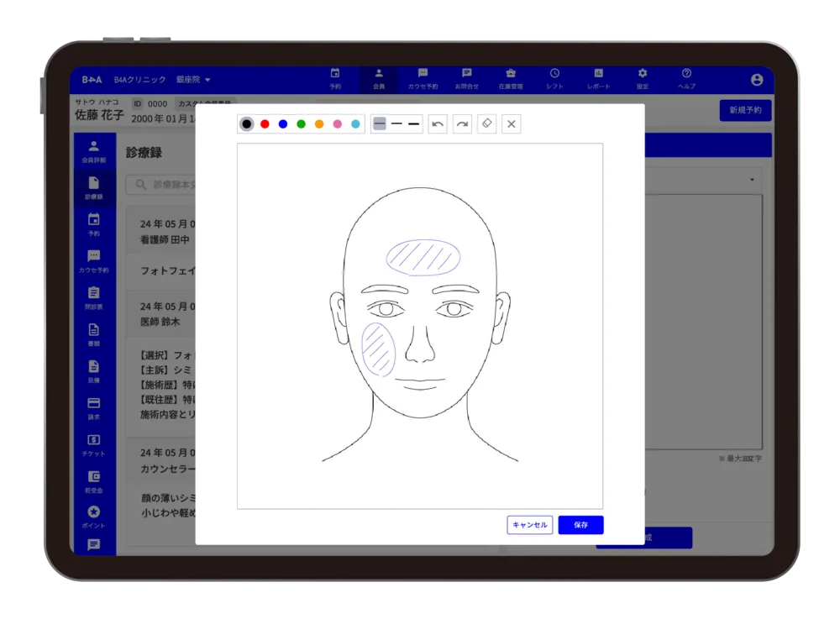Open 在庫管理 inventory in top navigation
This screenshot has height=619, width=840.
[511, 79]
